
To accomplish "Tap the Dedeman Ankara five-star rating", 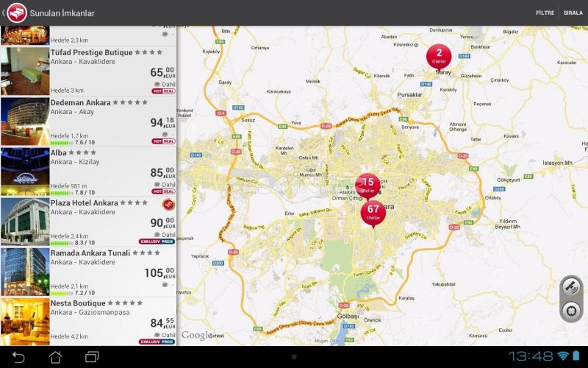I will point(130,102).
